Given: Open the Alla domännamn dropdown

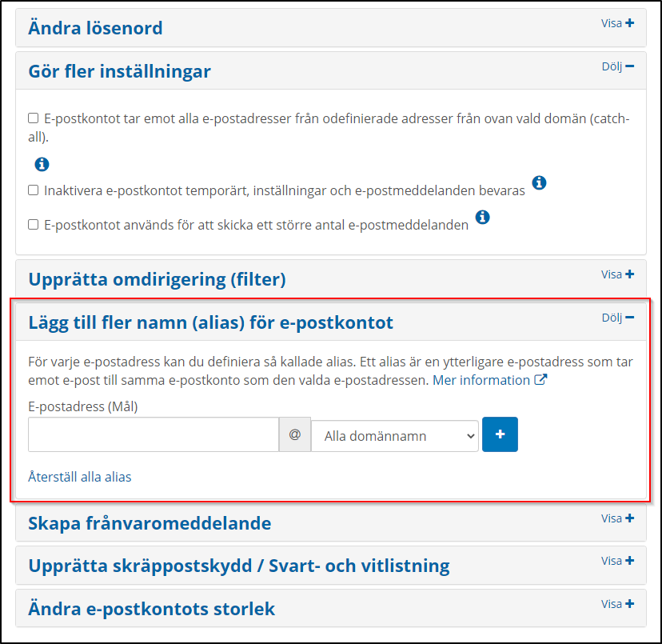Looking at the screenshot, I should 394,436.
